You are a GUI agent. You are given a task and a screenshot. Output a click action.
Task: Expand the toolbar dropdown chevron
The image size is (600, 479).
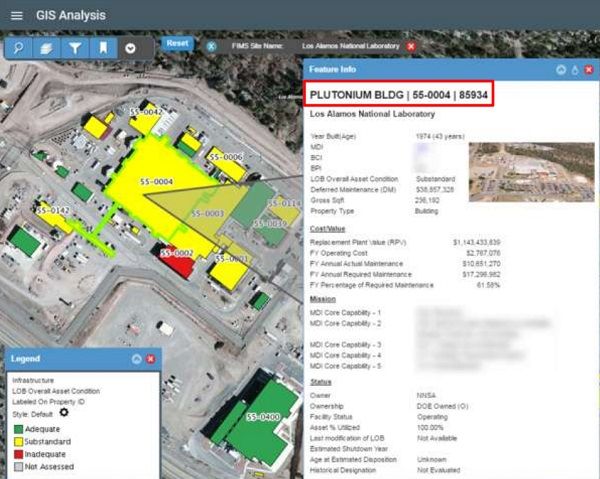point(130,48)
